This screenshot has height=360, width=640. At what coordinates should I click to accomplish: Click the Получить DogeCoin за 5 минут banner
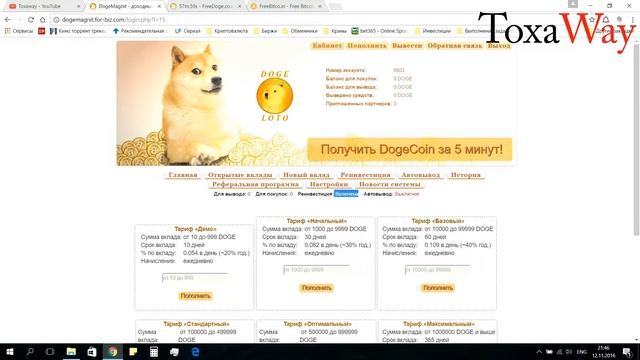410,149
